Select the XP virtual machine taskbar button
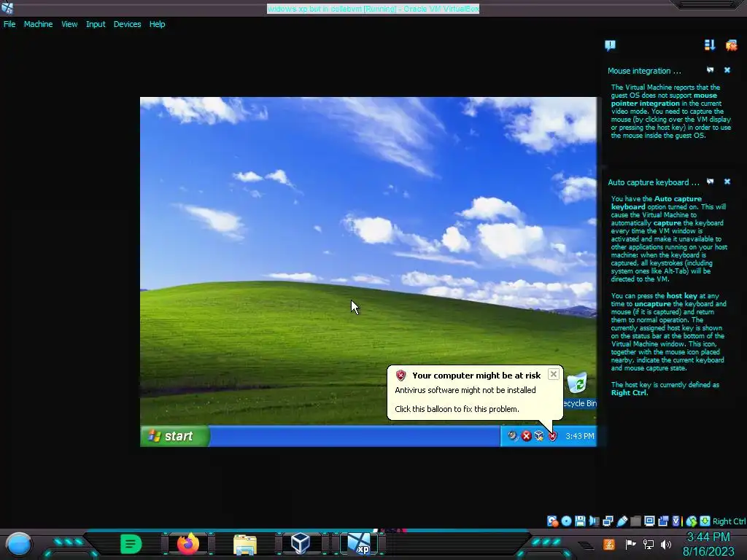This screenshot has width=747, height=560. click(x=359, y=544)
